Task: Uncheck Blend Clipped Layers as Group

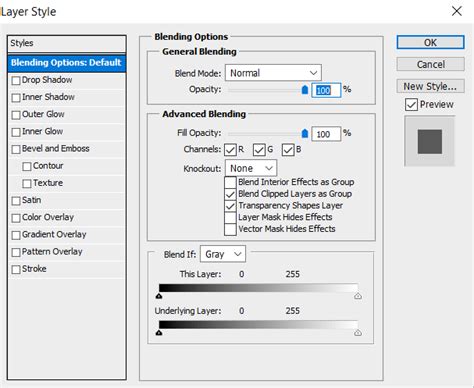Action: [x=230, y=194]
